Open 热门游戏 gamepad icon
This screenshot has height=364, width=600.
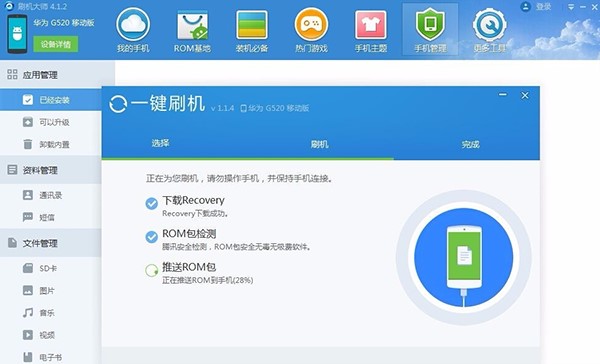click(x=311, y=25)
